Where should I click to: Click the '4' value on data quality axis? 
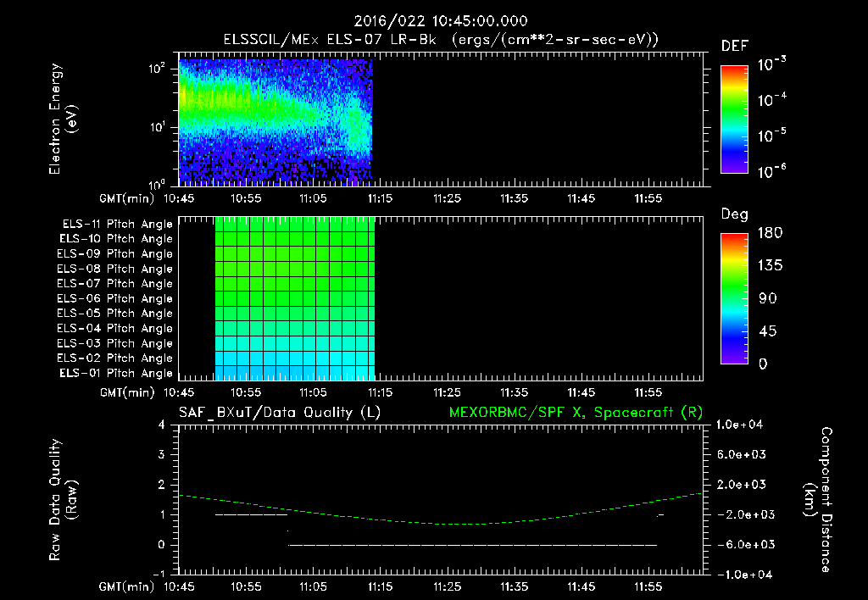[x=162, y=425]
